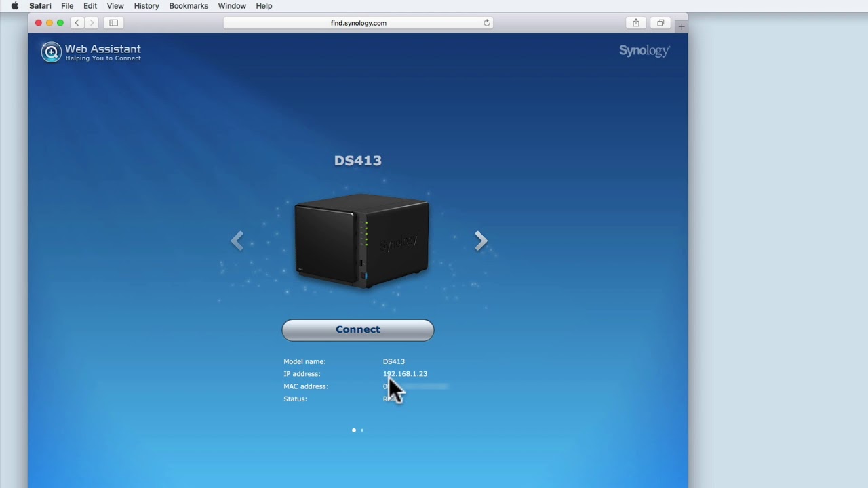Open the View menu
The width and height of the screenshot is (868, 488).
point(115,6)
